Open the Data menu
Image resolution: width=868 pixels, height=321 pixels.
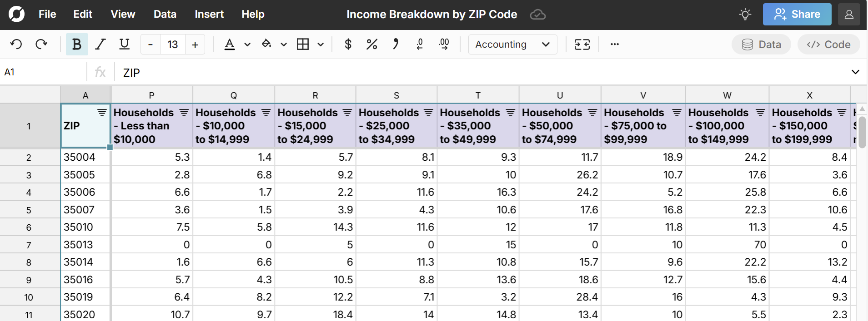coord(165,15)
